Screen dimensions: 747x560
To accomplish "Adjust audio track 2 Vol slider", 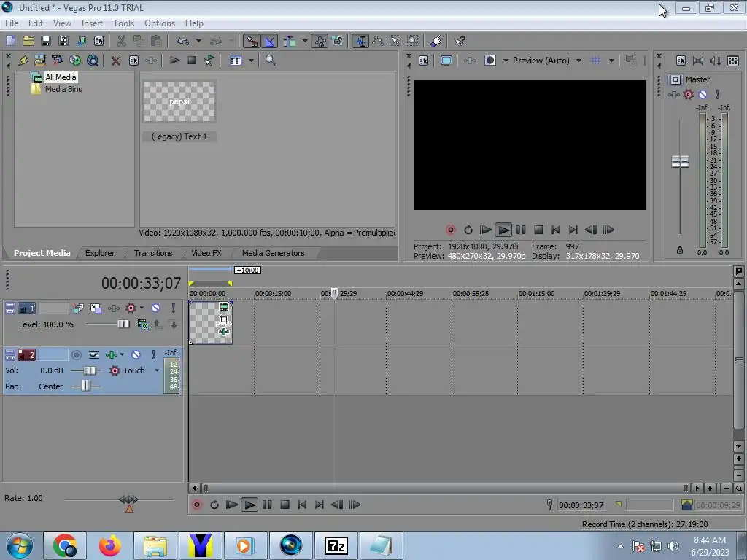I will click(90, 370).
